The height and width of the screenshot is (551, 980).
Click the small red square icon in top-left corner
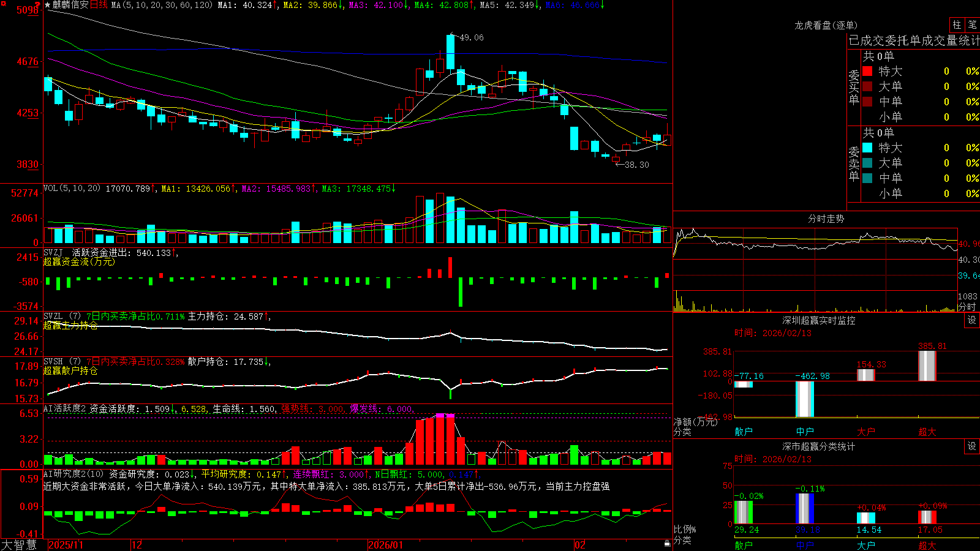(2, 3)
